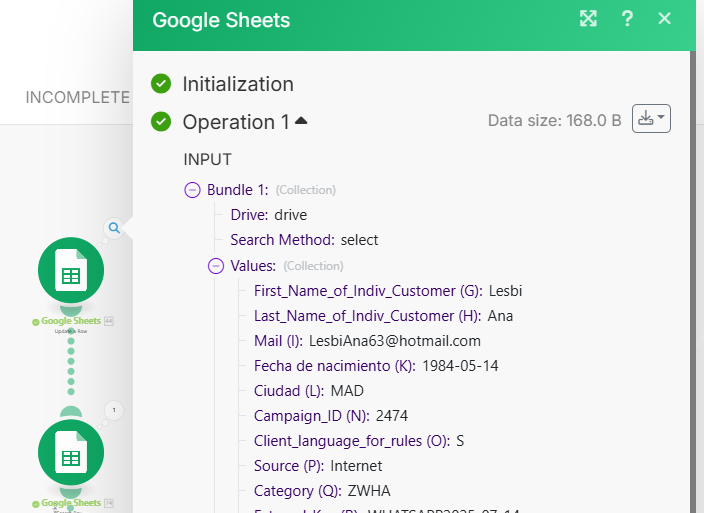Image resolution: width=704 pixels, height=513 pixels.
Task: Click the Operation 1 green check icon
Action: (161, 122)
